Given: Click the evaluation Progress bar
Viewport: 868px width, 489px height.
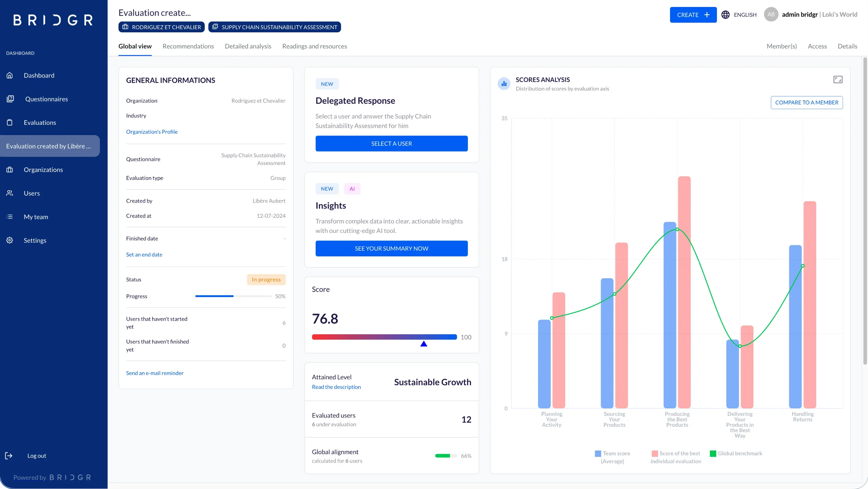Looking at the screenshot, I should tap(233, 296).
